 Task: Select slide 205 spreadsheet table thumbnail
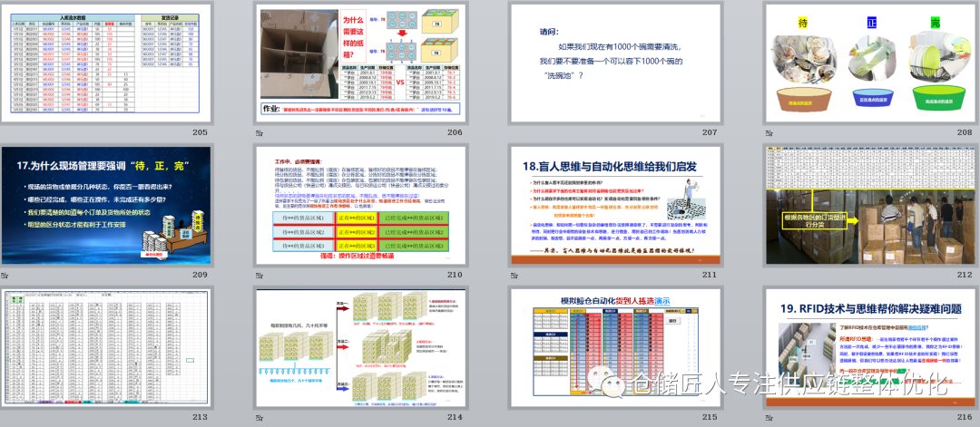(105, 62)
